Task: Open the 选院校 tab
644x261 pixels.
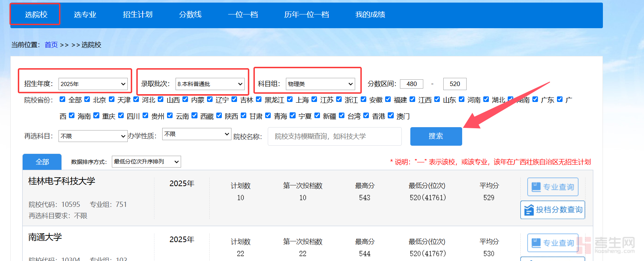Action: (36, 14)
